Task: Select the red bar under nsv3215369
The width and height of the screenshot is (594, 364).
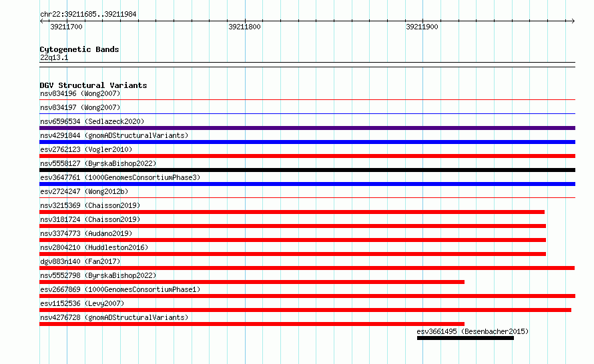Action: click(x=292, y=212)
